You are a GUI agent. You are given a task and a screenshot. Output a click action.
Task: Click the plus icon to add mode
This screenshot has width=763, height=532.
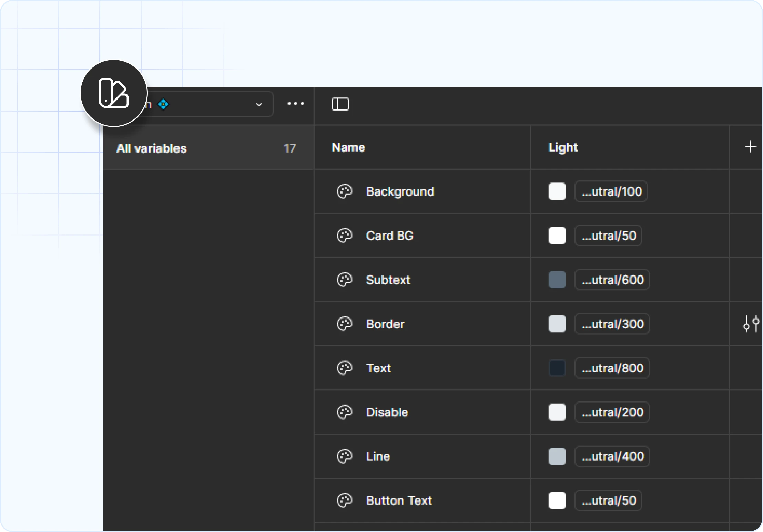point(750,147)
